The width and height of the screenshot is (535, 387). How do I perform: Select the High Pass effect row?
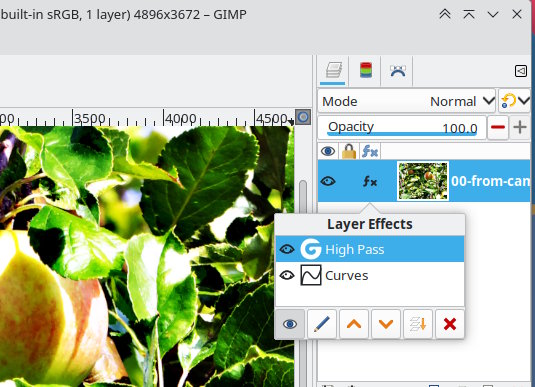[x=370, y=249]
